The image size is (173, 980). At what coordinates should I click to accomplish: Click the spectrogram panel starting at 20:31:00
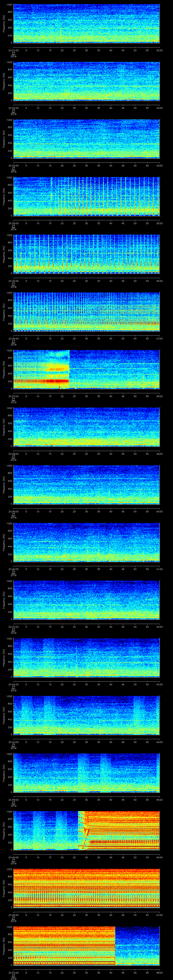86,24
